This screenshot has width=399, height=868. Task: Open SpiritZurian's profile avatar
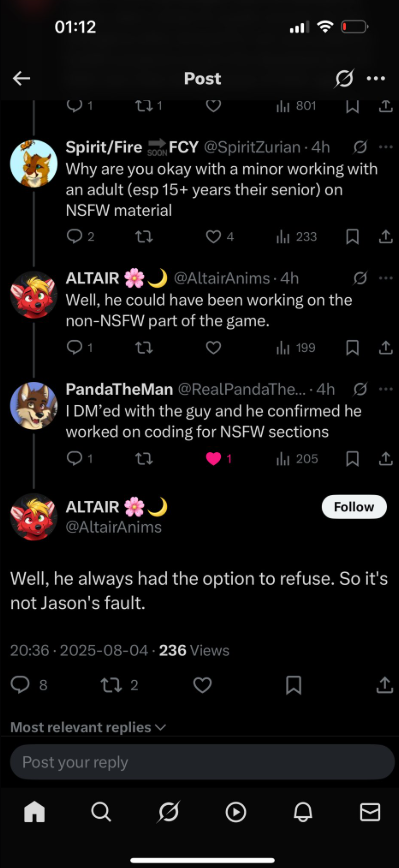pyautogui.click(x=34, y=163)
